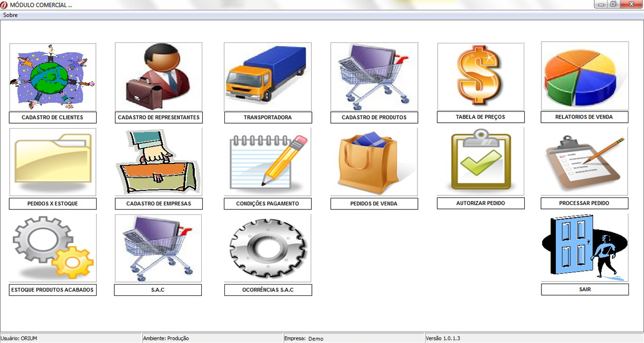644x343 pixels.
Task: Select the orange truck Transportadora icon
Action: coord(267,77)
